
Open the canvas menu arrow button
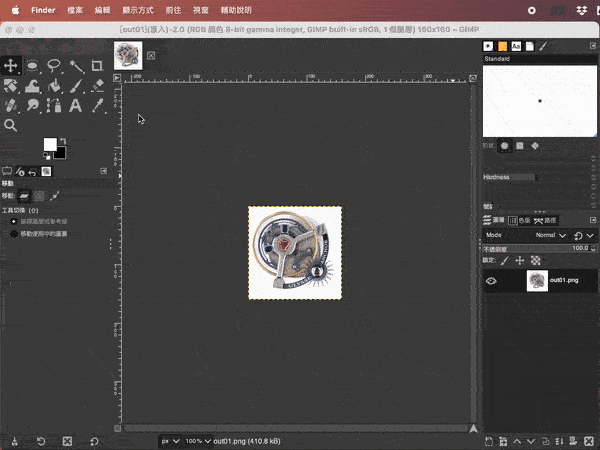pyautogui.click(x=117, y=78)
